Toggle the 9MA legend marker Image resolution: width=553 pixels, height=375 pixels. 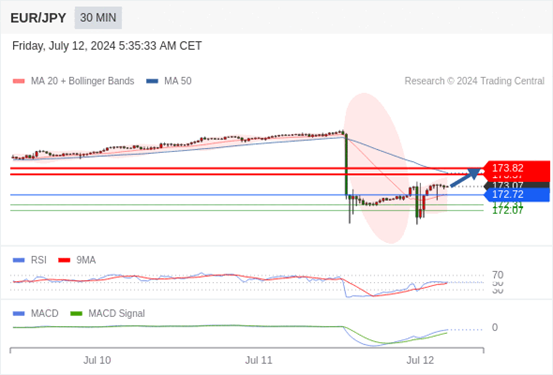tap(64, 260)
